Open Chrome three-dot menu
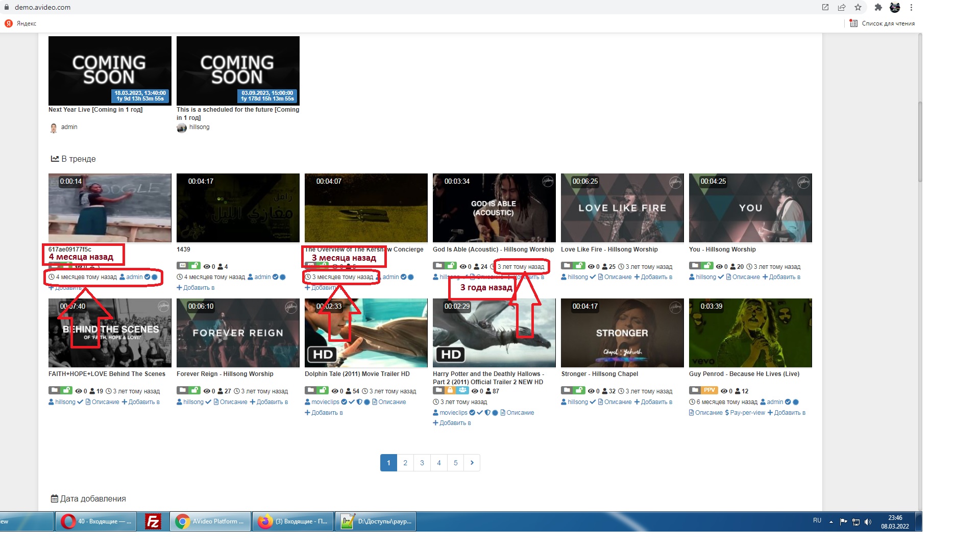This screenshot has width=980, height=551. pos(911,7)
